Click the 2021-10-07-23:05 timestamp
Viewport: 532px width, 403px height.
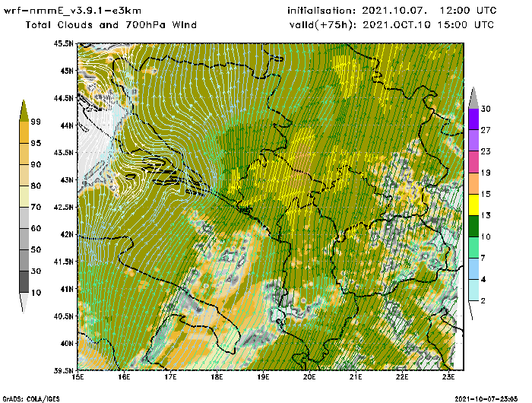[x=486, y=399]
